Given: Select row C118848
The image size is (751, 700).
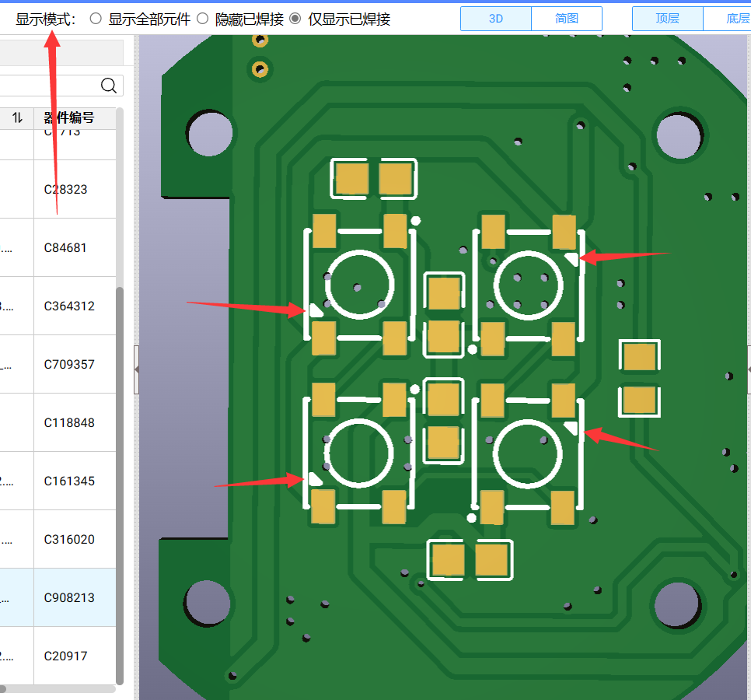Looking at the screenshot, I should pos(58,422).
